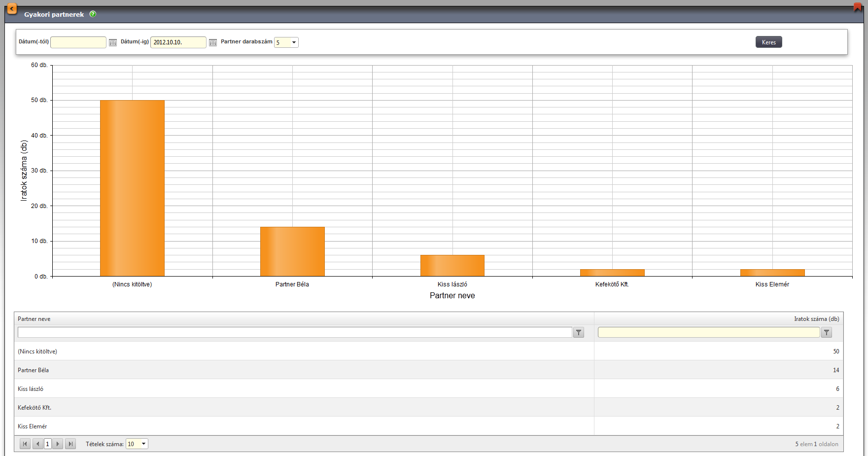Open calendar picker for Dátum(-tól)
Screen dimensions: 868x456
click(113, 42)
